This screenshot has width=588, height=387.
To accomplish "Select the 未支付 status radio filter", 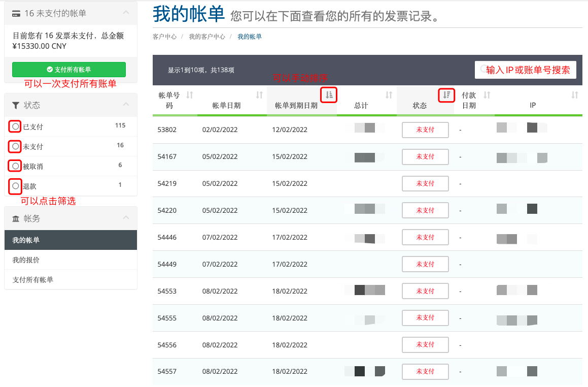I will [16, 146].
